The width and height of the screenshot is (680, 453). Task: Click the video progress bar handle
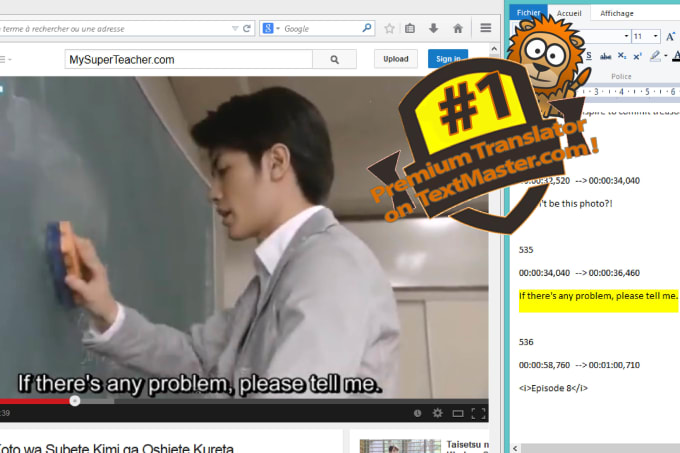(75, 401)
